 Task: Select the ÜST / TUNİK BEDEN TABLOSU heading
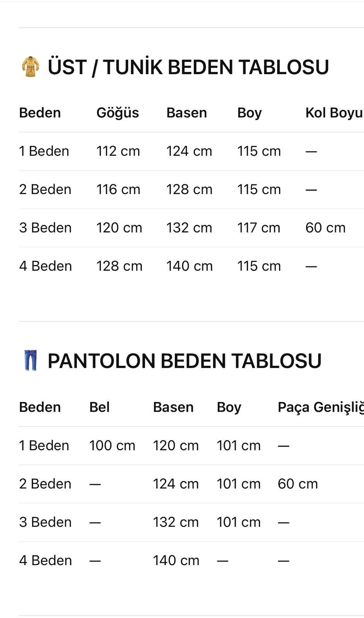tap(188, 67)
